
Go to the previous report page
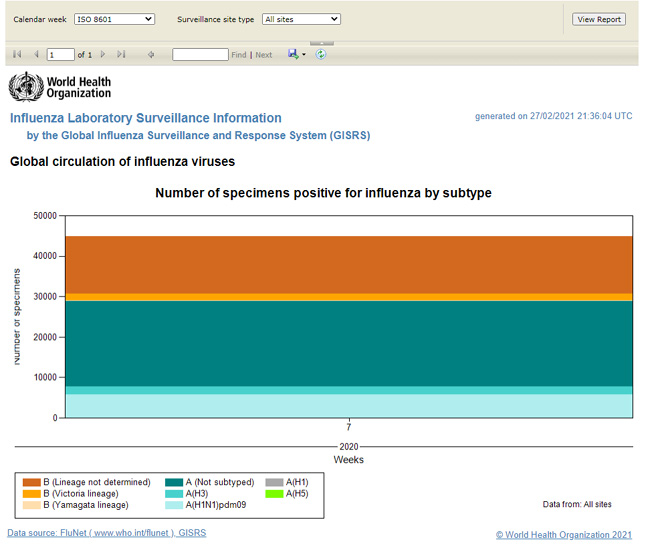36,55
